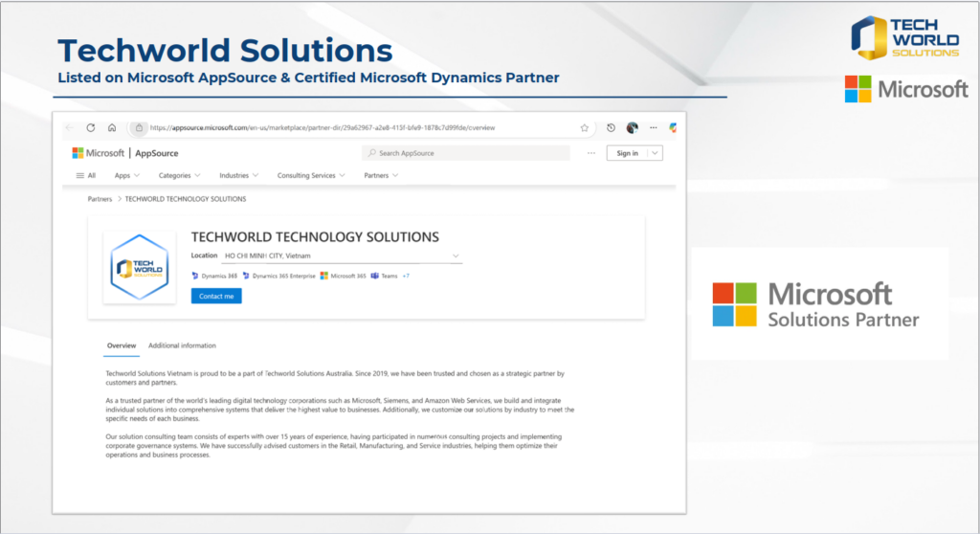Click the Partners breadcrumb link
Viewport: 980px width, 534px height.
point(100,199)
